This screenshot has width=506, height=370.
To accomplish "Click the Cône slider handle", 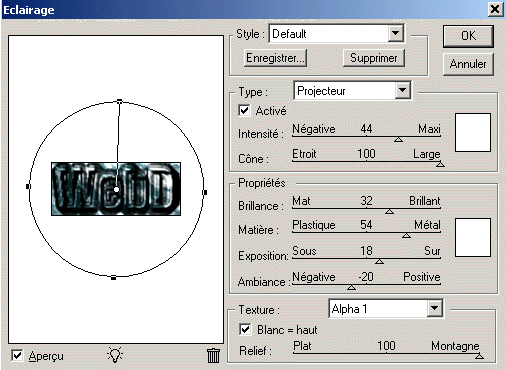I will (440, 164).
